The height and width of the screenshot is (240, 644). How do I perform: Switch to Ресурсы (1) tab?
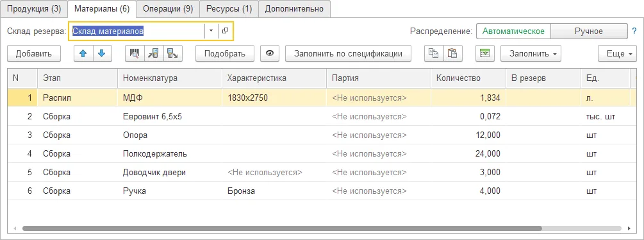pyautogui.click(x=229, y=9)
